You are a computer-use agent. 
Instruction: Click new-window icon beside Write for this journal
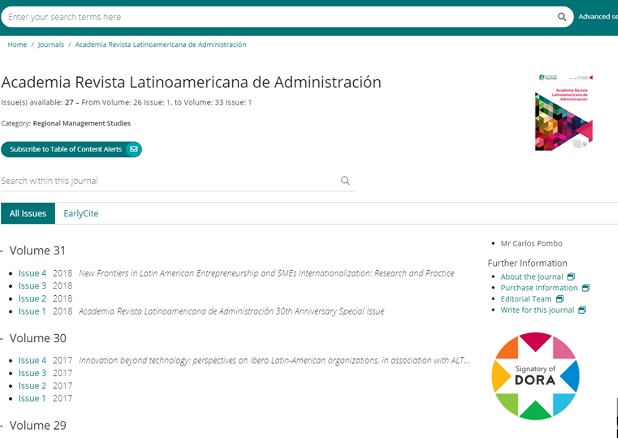(x=582, y=310)
